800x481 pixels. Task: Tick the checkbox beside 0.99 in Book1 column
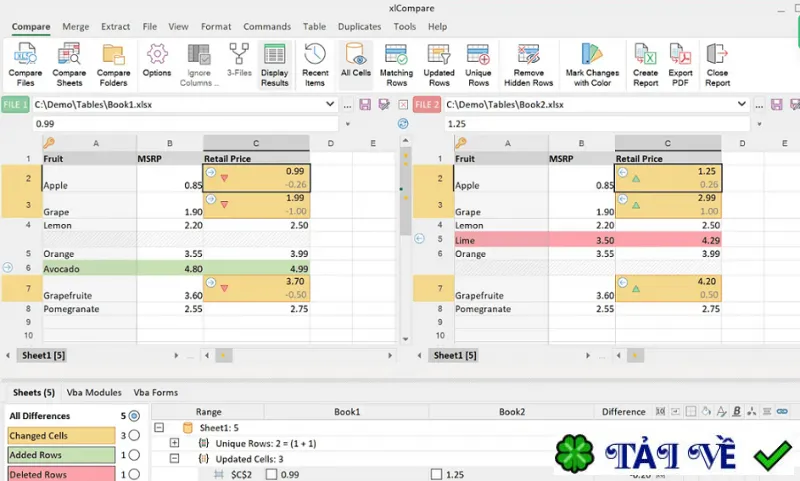[x=271, y=474]
